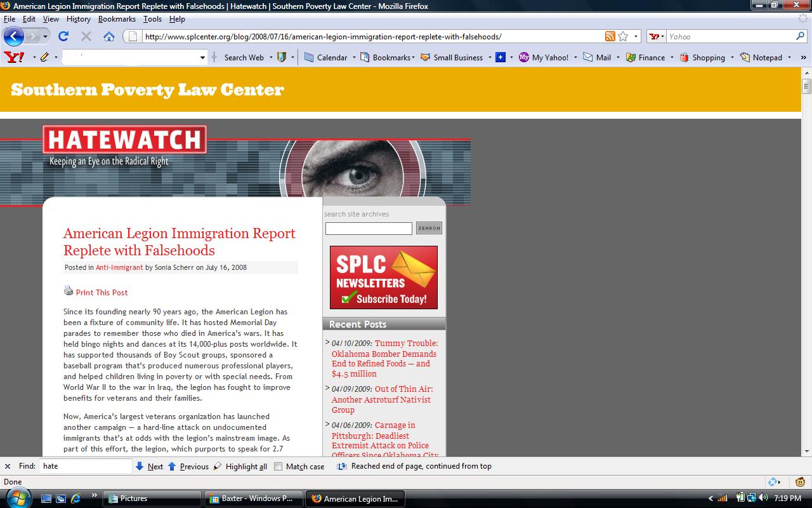Bookmark this page with the star icon
Screen dimensions: 812x508
623,36
